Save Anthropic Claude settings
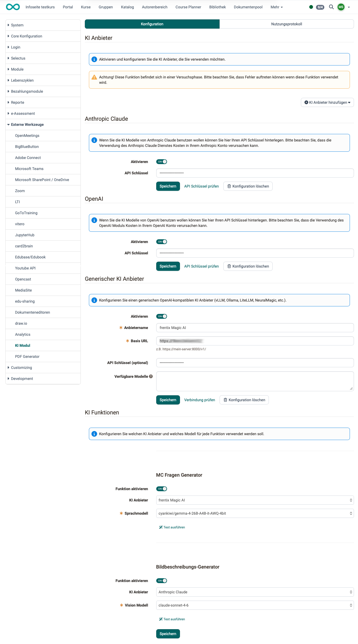The image size is (358, 644). pos(168,186)
